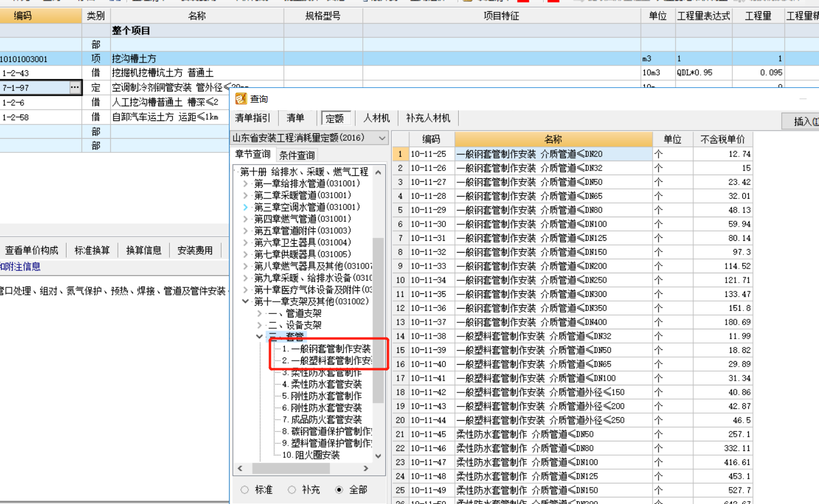Select tree item 1.一般钢套管制作安装
Viewport: 819px width, 504px height.
[x=326, y=349]
